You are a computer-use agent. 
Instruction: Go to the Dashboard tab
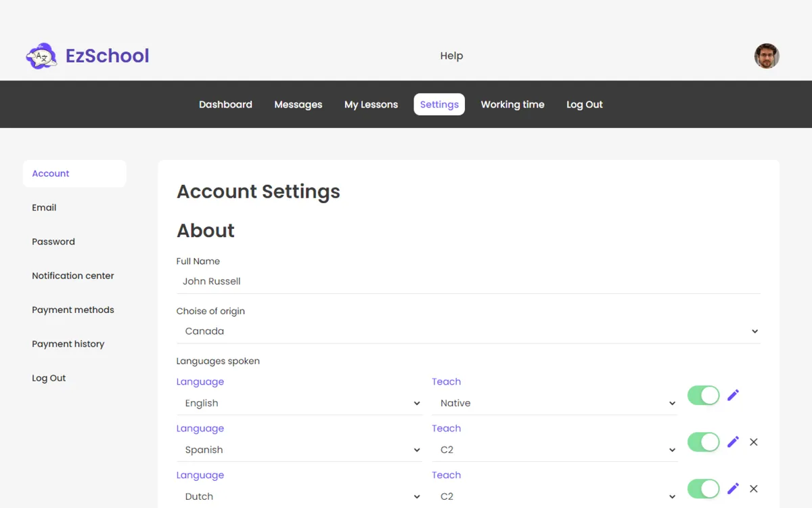tap(225, 104)
